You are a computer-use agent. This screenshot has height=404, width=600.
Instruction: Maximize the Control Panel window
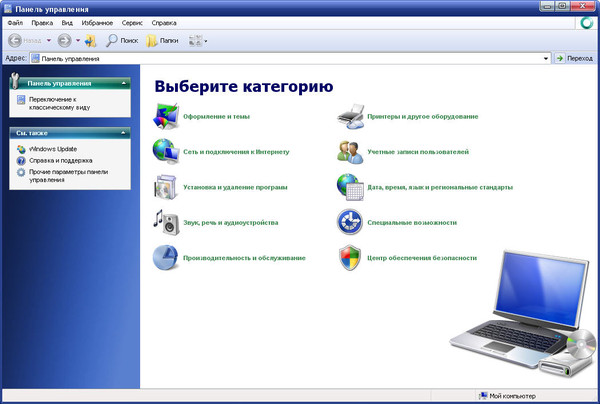562,6
